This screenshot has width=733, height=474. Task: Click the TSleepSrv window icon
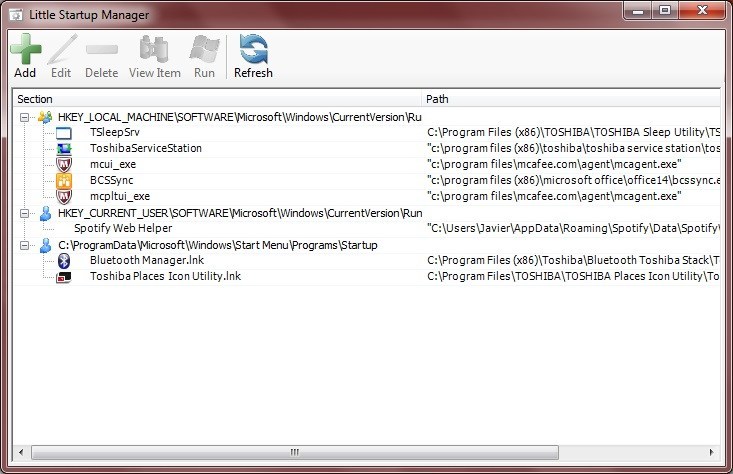coord(64,133)
